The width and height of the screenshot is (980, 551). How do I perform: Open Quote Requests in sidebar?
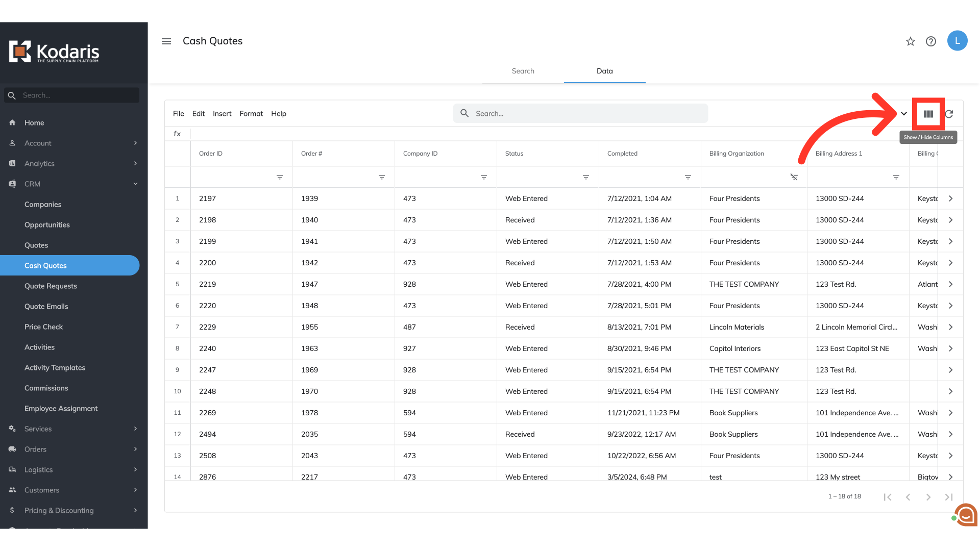pyautogui.click(x=51, y=286)
